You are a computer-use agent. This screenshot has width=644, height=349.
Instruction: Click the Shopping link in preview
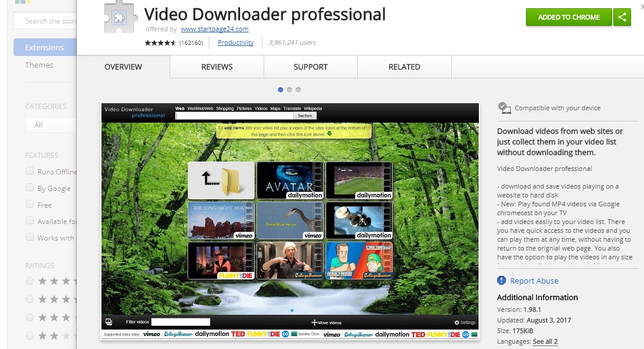tap(225, 109)
